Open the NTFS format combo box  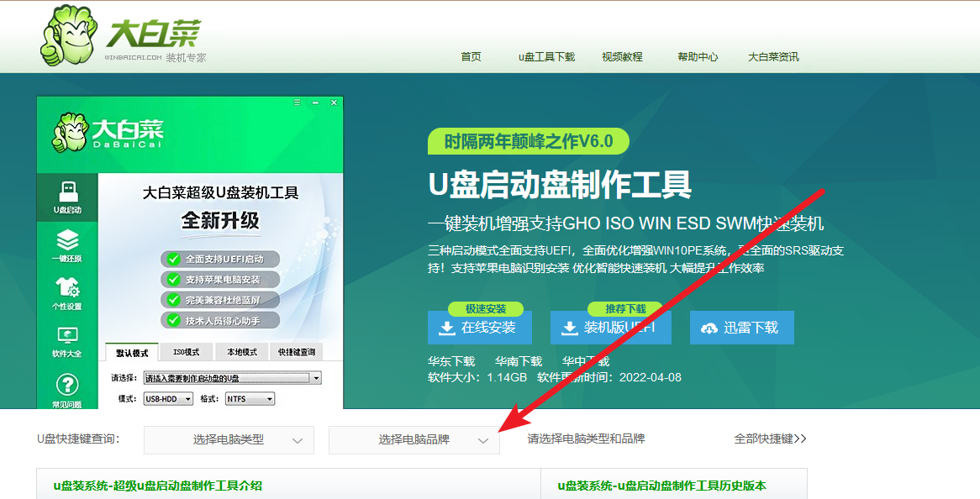pyautogui.click(x=250, y=399)
